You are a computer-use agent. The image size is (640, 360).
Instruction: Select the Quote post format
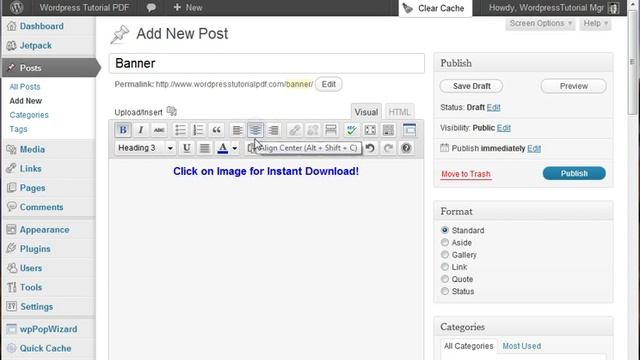[x=445, y=279]
